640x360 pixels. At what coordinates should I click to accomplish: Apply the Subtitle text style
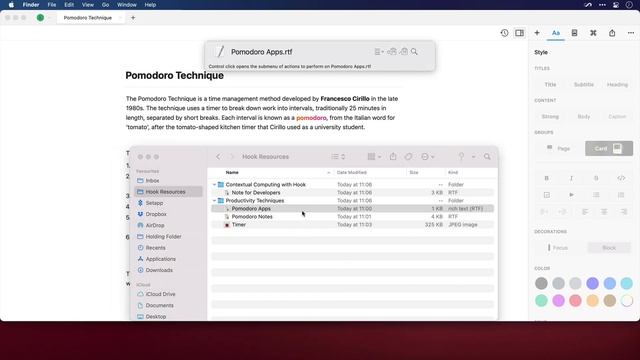pos(584,84)
